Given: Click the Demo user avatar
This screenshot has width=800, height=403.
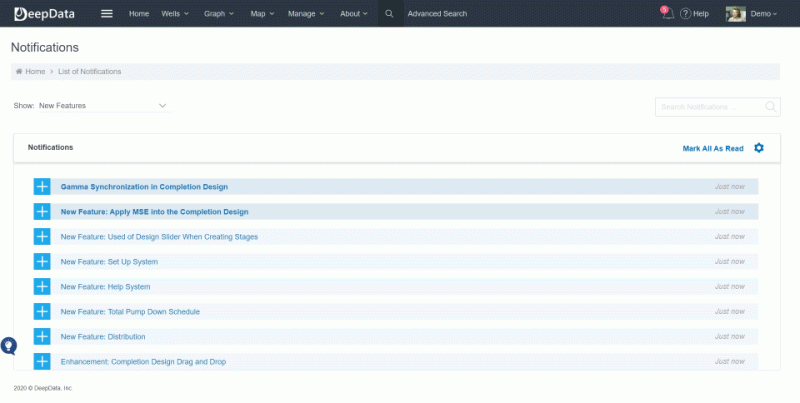Looking at the screenshot, I should (736, 14).
